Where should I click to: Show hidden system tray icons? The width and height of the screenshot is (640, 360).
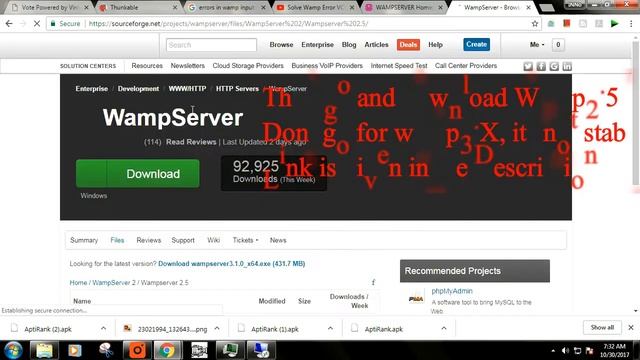[x=553, y=351]
